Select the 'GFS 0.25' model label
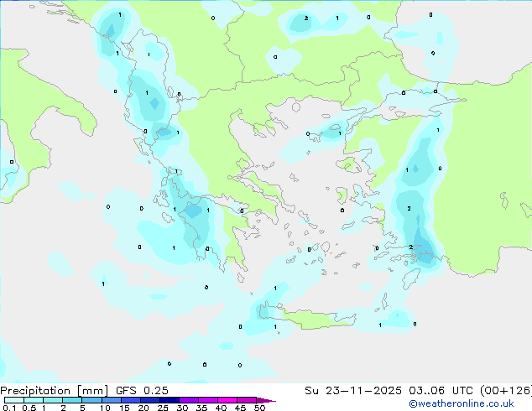 [x=142, y=391]
